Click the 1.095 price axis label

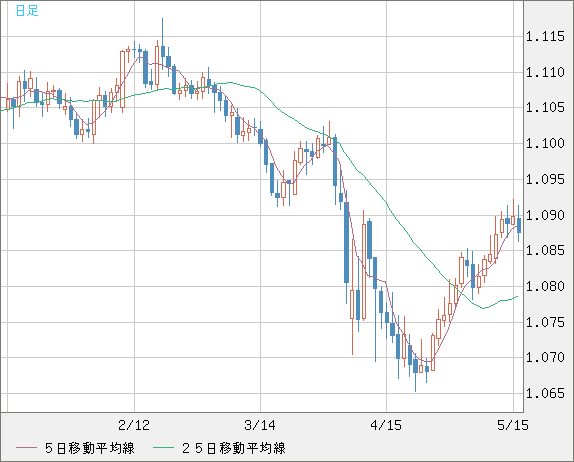(545, 179)
